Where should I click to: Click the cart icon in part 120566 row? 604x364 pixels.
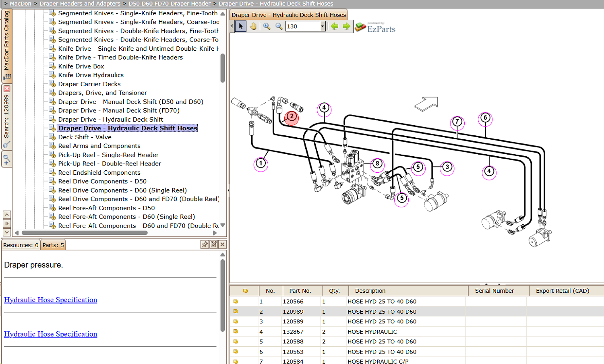click(236, 302)
